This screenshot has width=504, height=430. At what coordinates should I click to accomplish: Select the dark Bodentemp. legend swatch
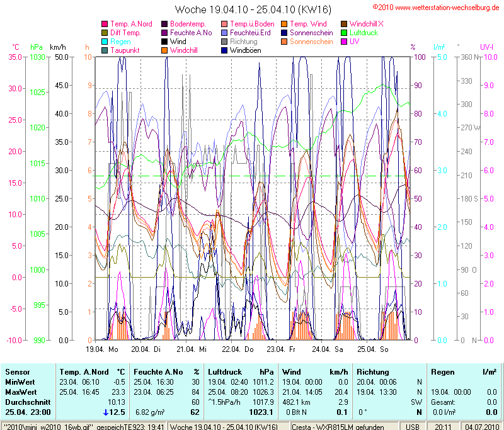tap(164, 24)
